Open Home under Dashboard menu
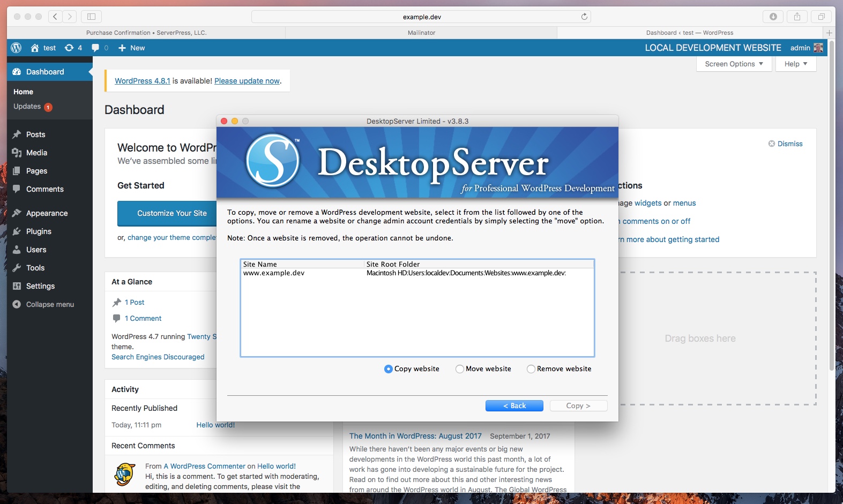 [24, 92]
